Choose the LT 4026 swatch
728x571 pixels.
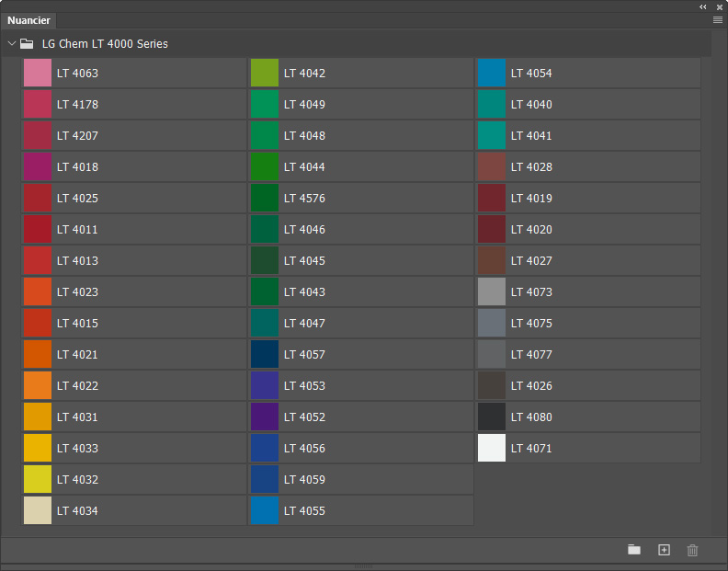click(492, 385)
